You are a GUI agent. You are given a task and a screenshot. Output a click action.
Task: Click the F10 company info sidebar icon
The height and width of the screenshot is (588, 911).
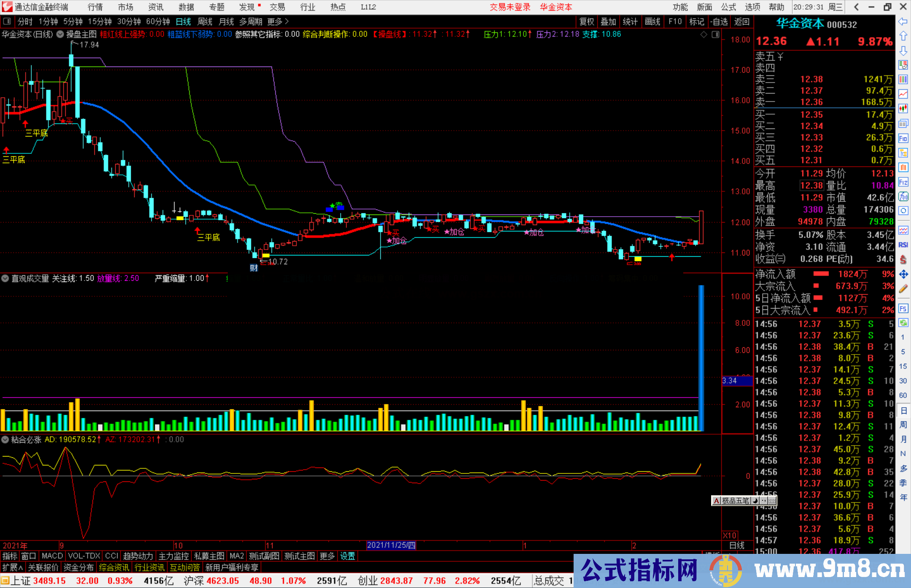[903, 138]
